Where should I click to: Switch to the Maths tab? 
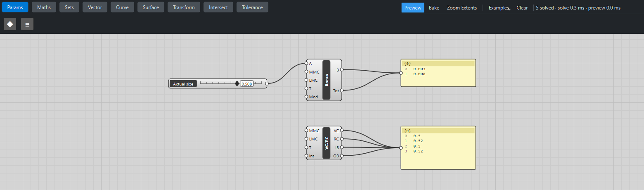tap(44, 7)
